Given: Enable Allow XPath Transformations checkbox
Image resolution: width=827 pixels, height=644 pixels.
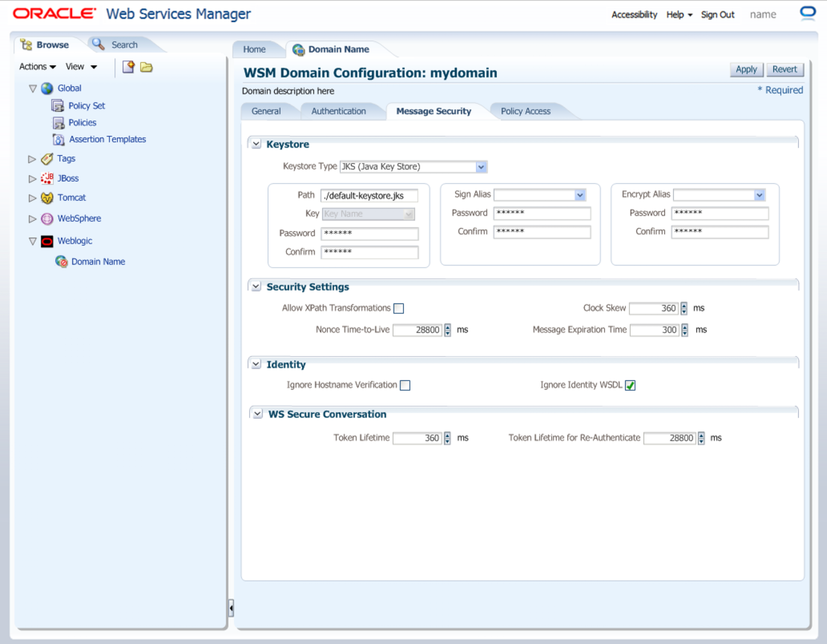Looking at the screenshot, I should (x=399, y=309).
